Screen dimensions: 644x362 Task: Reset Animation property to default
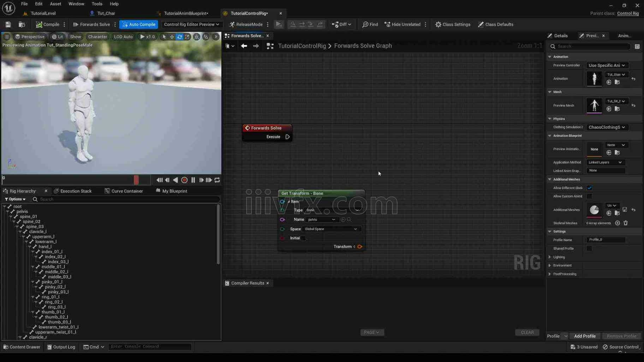633,79
